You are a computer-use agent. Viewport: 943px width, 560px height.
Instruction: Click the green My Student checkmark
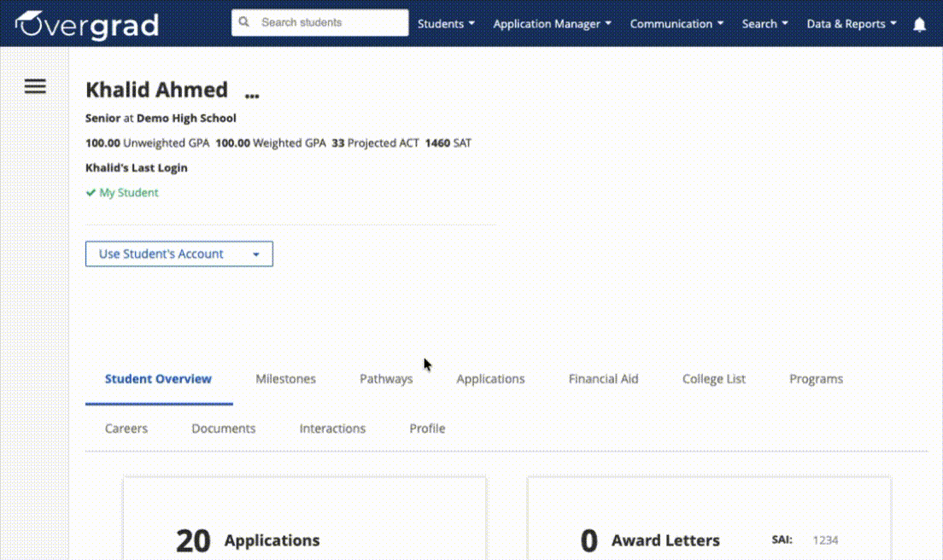click(x=91, y=193)
